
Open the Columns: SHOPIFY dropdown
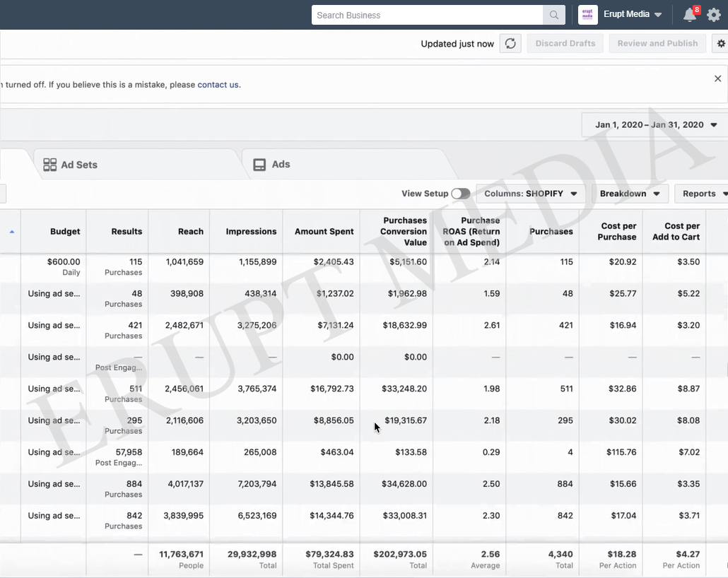(530, 194)
